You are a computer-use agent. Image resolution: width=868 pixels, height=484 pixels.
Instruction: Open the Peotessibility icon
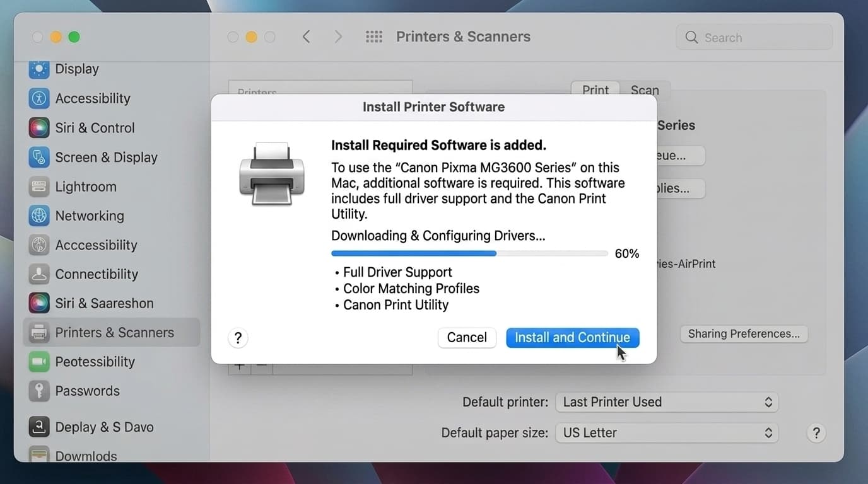coord(39,362)
